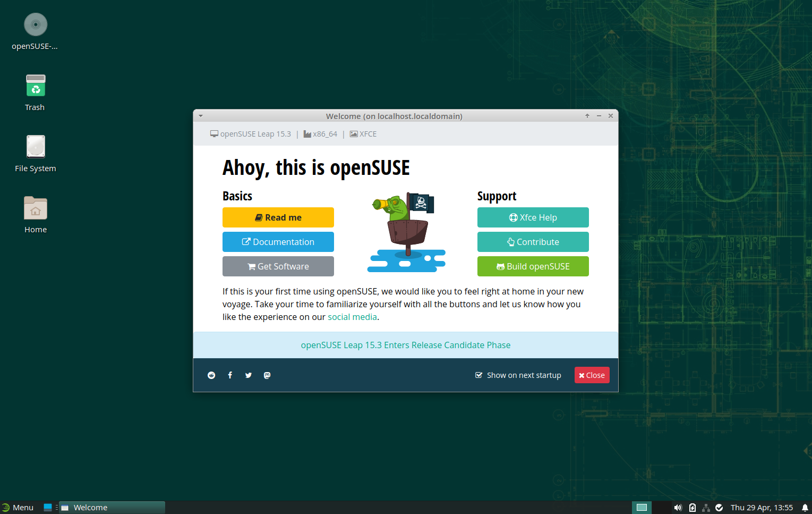812x514 pixels.
Task: Open the Mastodon social link icon
Action: pos(267,375)
